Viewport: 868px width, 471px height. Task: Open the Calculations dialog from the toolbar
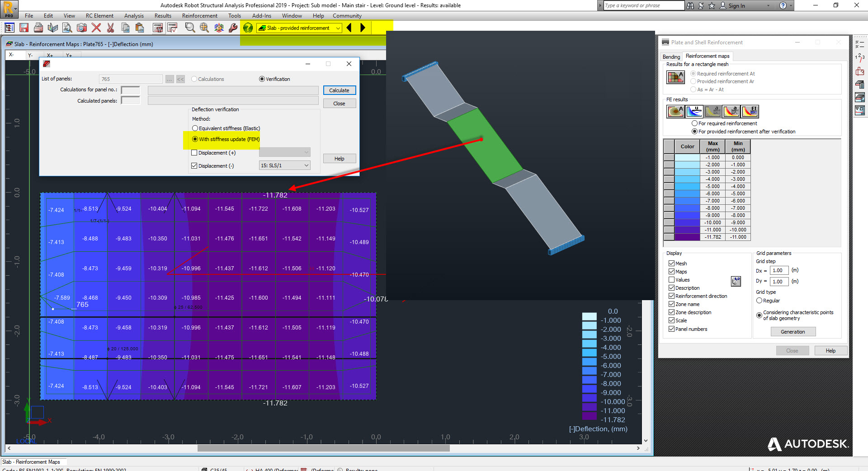[x=158, y=28]
